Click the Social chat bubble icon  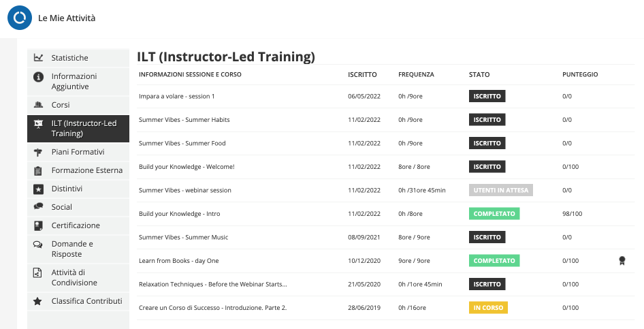point(38,206)
